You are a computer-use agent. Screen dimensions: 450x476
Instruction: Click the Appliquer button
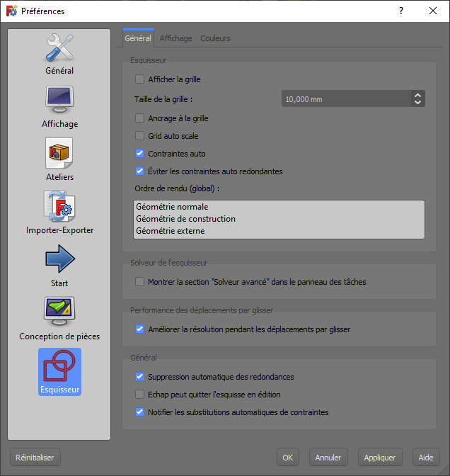pyautogui.click(x=380, y=457)
